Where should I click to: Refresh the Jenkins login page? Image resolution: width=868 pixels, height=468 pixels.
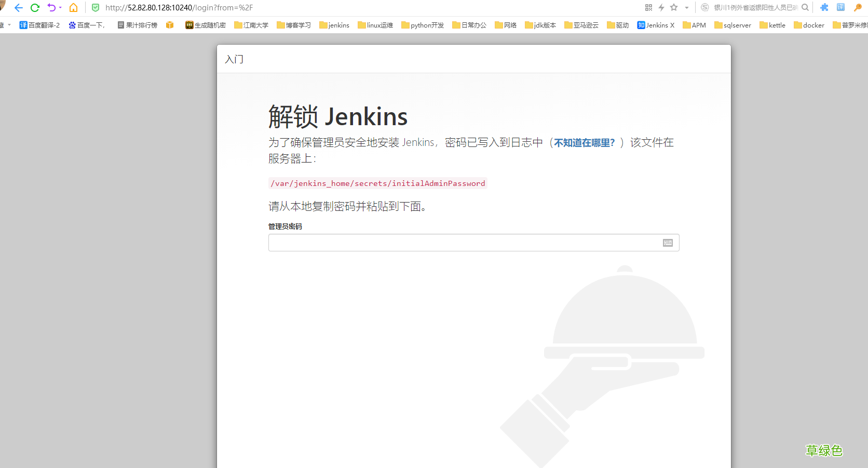(x=35, y=8)
